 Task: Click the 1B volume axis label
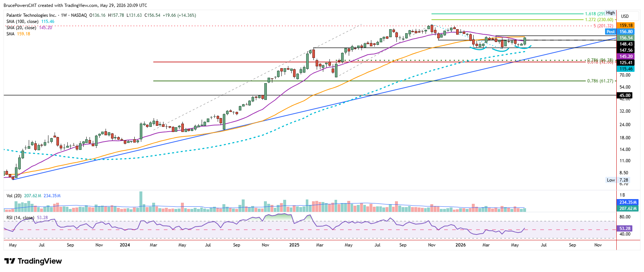[622, 195]
